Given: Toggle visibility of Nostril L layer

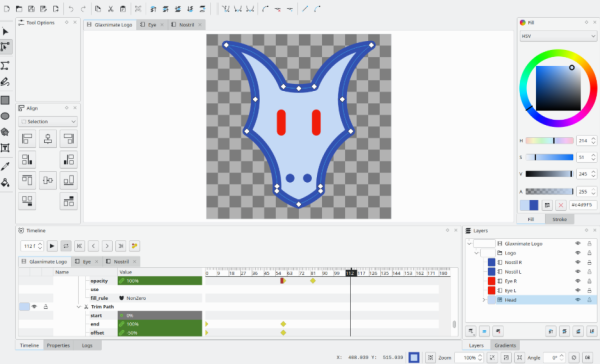Looking at the screenshot, I should 578,271.
